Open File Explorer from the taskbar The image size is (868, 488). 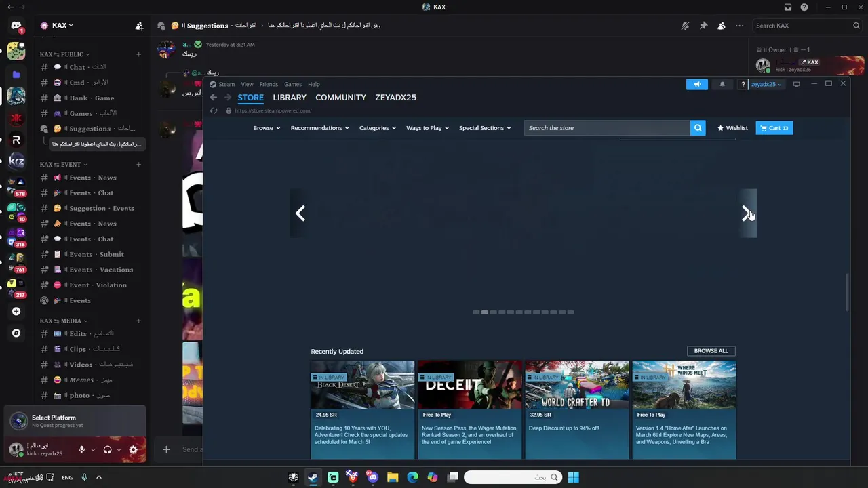393,477
